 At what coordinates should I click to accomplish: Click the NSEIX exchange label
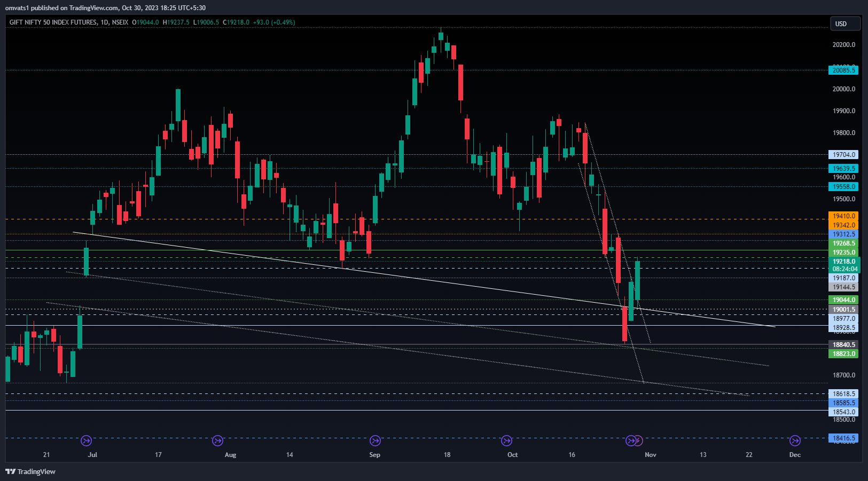120,22
